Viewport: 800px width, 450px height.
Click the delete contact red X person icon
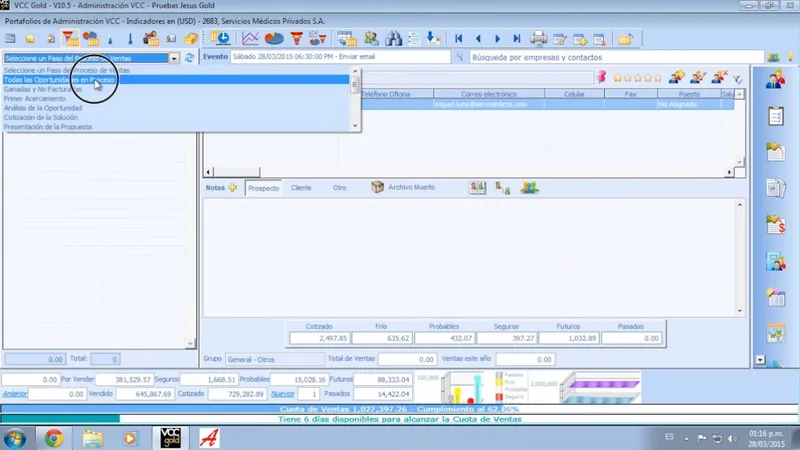coord(719,77)
